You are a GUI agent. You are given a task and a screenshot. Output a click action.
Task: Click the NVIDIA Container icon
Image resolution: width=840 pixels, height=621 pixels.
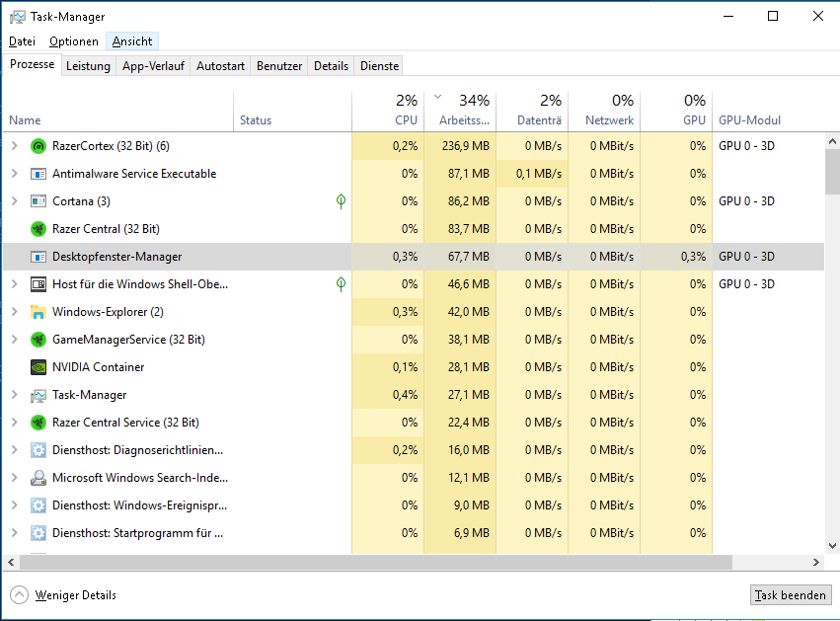pyautogui.click(x=38, y=367)
